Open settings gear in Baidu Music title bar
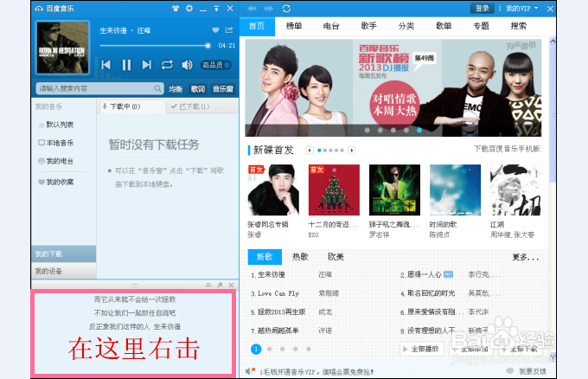Screen dimensions: 588x379 click(x=189, y=9)
